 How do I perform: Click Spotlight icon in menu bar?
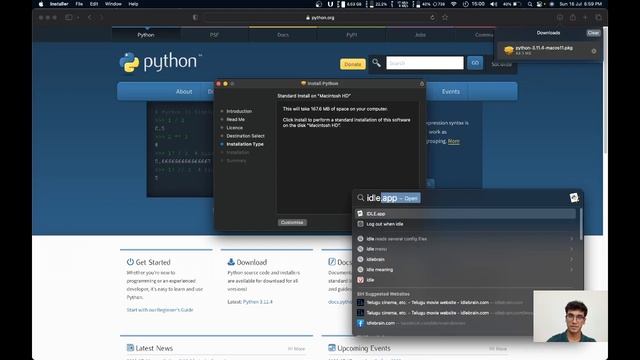point(530,4)
